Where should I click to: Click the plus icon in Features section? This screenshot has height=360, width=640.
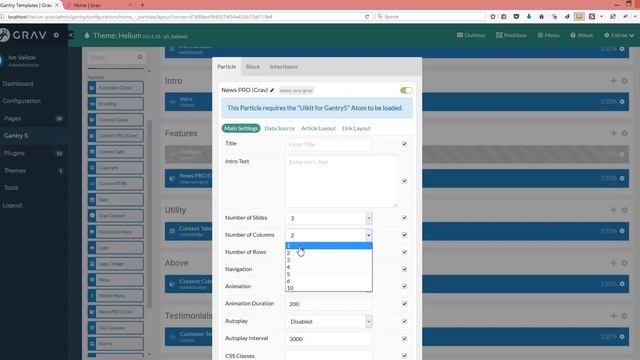coord(613,133)
